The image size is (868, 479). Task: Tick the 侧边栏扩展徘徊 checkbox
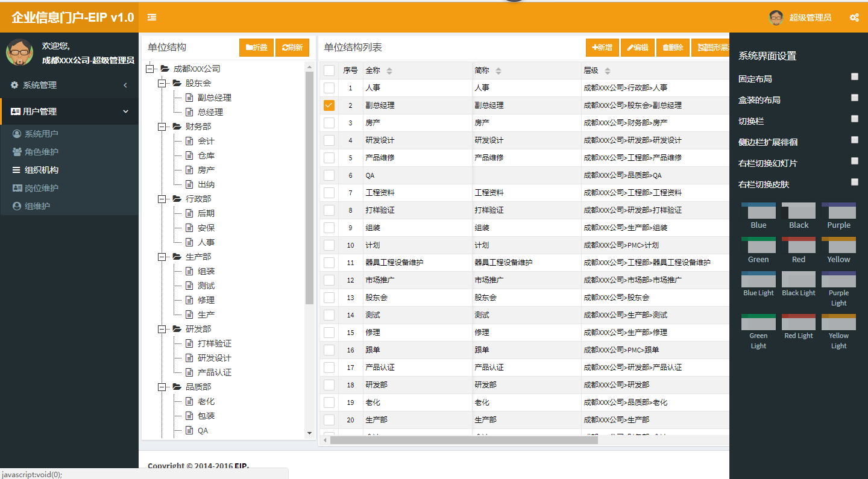point(855,140)
